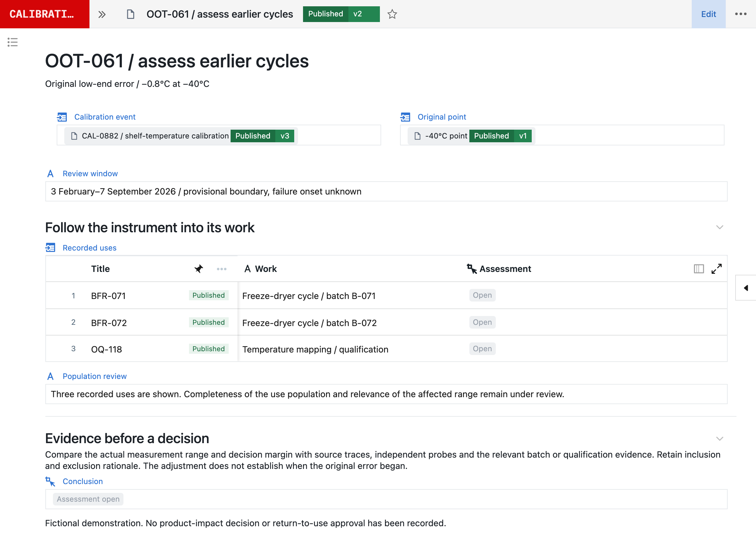756x547 pixels.
Task: Click the -40°C point document file icon
Action: [x=417, y=136]
